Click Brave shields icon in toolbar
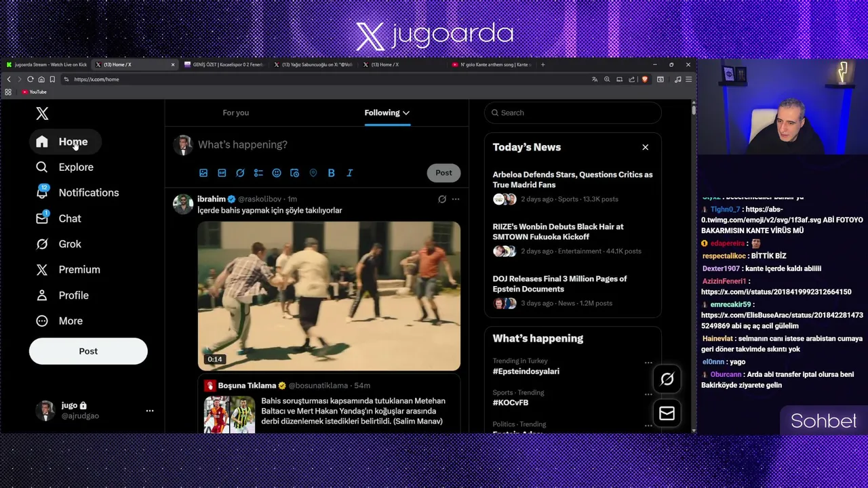 pos(645,79)
